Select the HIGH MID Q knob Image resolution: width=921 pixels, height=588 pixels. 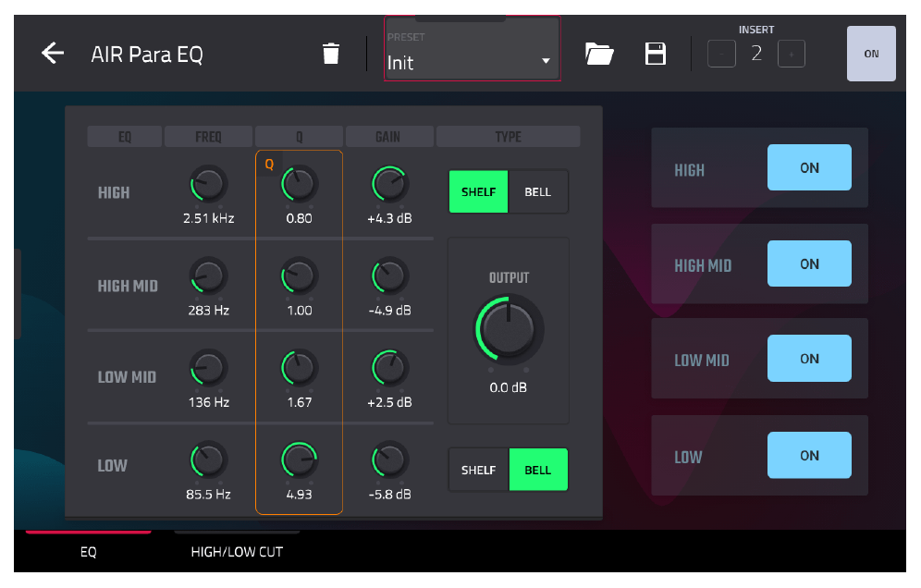coord(299,276)
